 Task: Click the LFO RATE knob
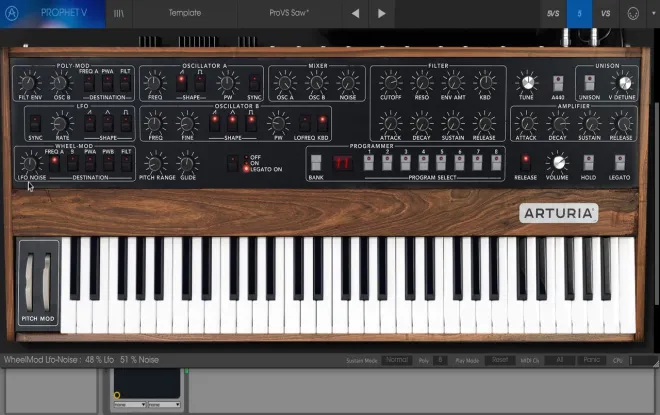click(61, 124)
